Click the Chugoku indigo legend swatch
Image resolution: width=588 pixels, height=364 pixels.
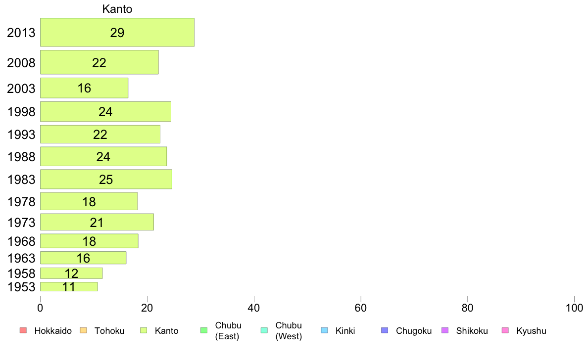[385, 330]
